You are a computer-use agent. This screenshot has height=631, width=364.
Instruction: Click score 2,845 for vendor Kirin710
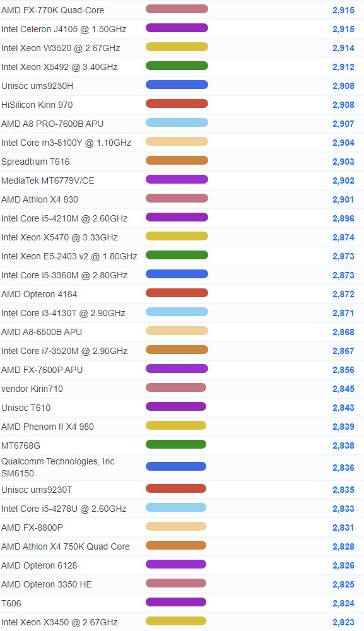click(343, 388)
